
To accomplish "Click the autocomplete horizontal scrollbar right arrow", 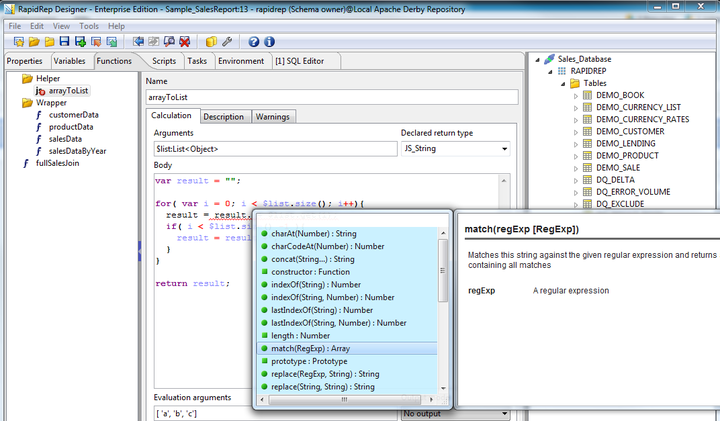I will tap(432, 400).
